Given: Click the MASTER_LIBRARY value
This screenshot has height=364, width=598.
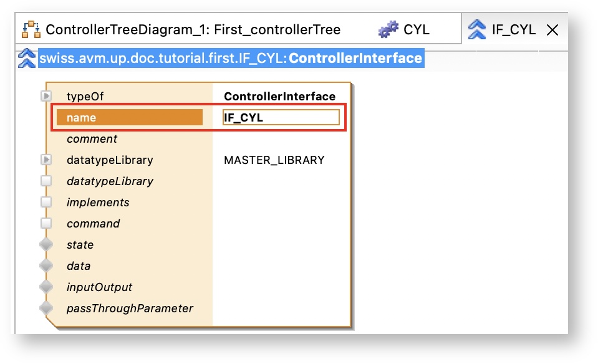Looking at the screenshot, I should 274,160.
